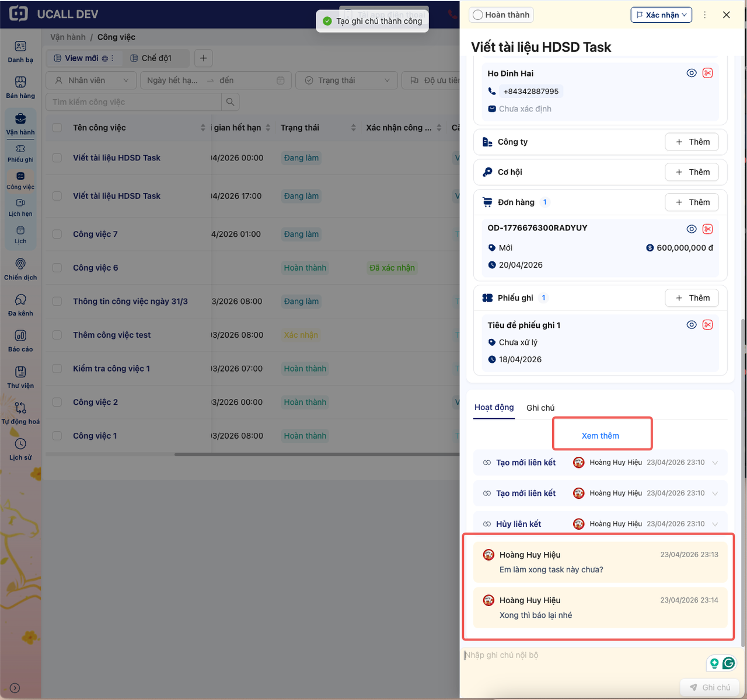This screenshot has height=700, width=747.
Task: Open Lịch sử sidebar section
Action: point(20,449)
